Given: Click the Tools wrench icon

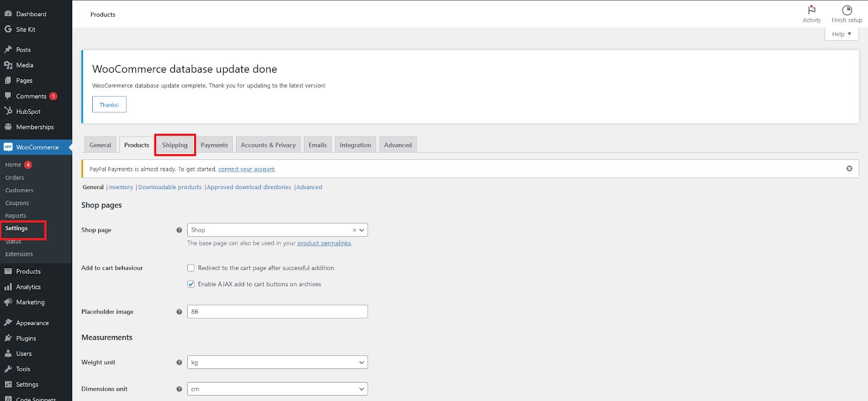Looking at the screenshot, I should point(8,369).
